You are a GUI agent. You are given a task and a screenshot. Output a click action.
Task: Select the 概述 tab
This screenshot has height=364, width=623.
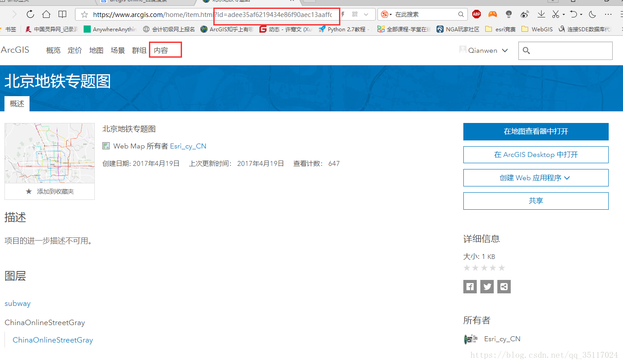click(17, 104)
